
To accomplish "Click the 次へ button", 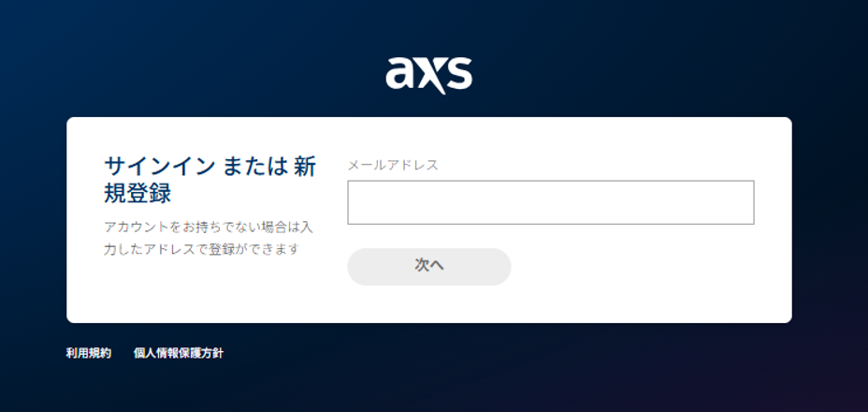I will click(429, 267).
